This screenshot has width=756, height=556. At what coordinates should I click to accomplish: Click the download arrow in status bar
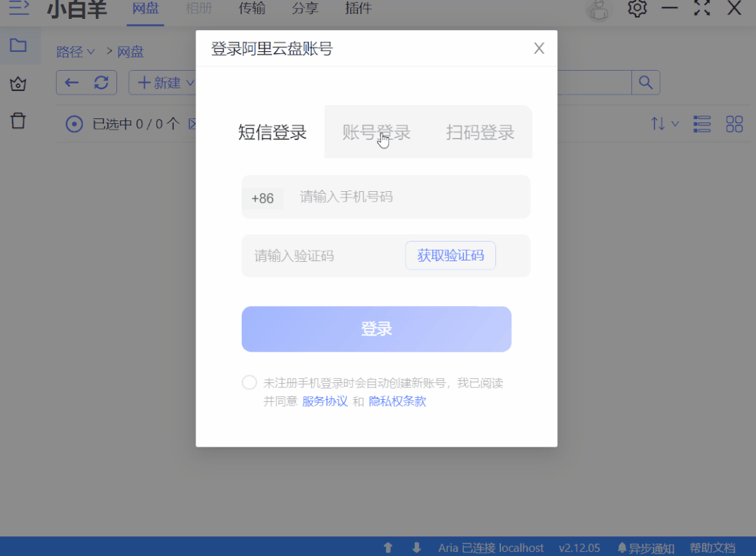pyautogui.click(x=417, y=548)
